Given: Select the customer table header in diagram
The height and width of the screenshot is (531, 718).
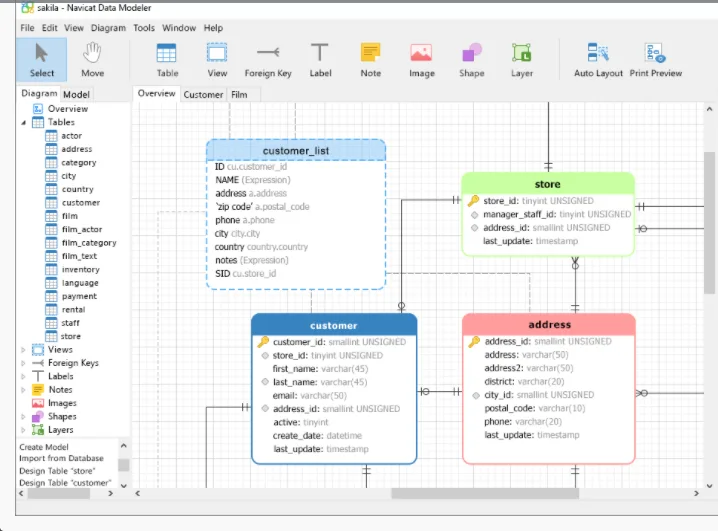Looking at the screenshot, I should [334, 325].
